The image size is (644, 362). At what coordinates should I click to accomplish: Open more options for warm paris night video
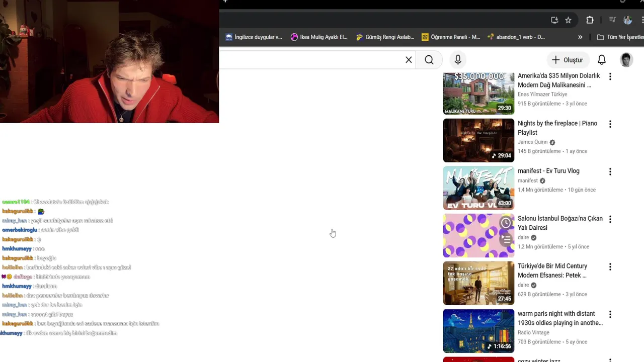pyautogui.click(x=610, y=315)
